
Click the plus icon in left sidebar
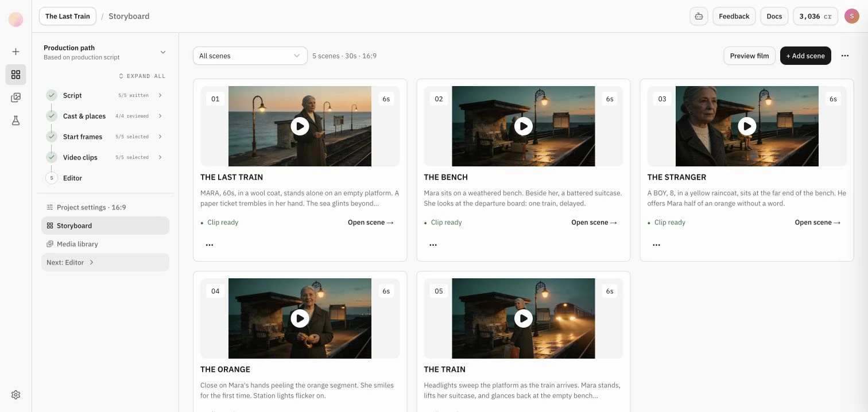click(15, 52)
